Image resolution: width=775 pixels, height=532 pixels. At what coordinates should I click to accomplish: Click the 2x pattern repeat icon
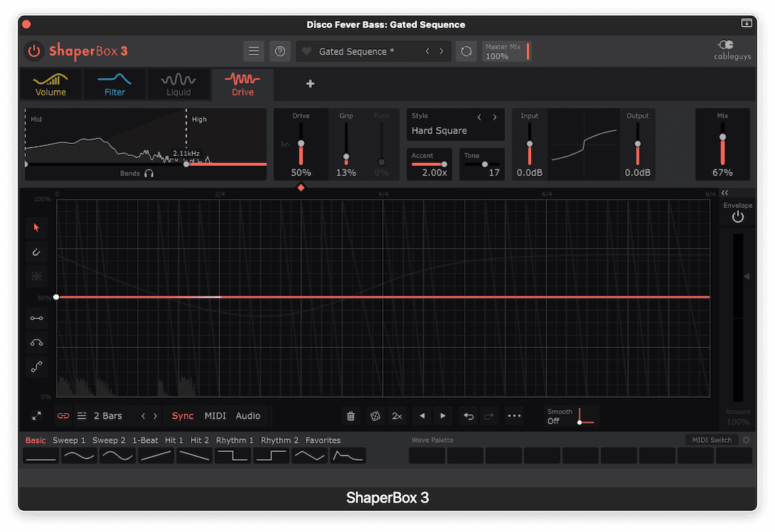(x=397, y=416)
